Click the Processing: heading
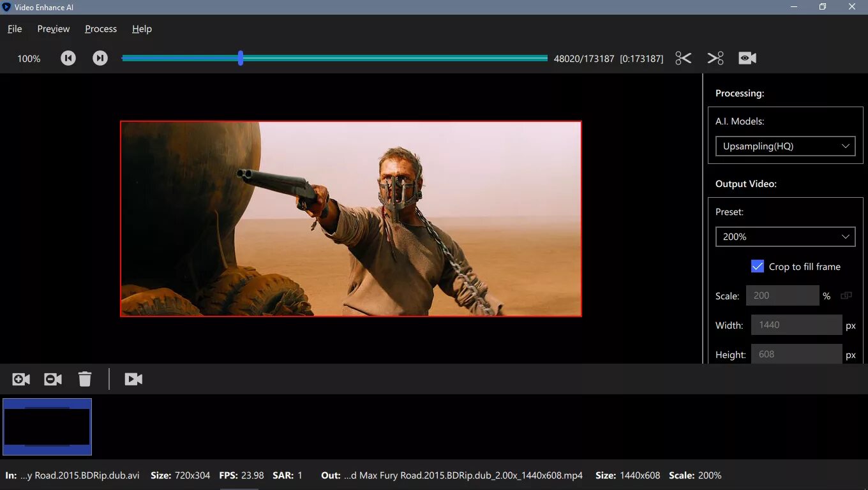 [x=740, y=93]
